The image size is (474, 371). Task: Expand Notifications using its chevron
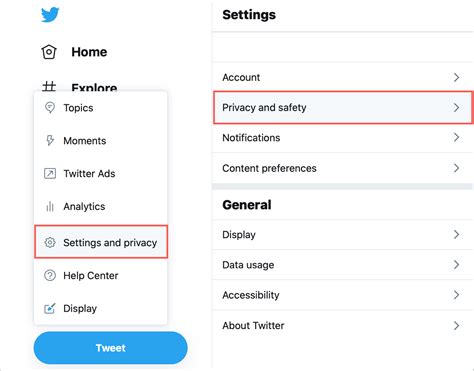(x=456, y=137)
